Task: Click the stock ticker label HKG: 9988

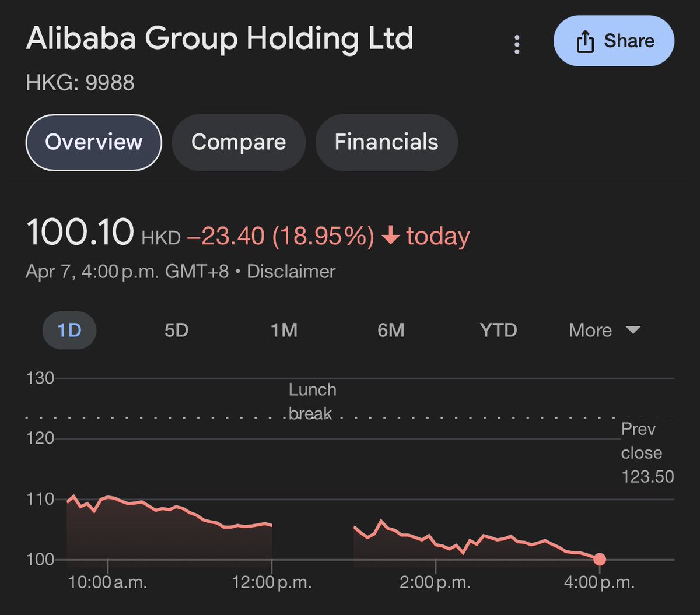Action: [80, 83]
